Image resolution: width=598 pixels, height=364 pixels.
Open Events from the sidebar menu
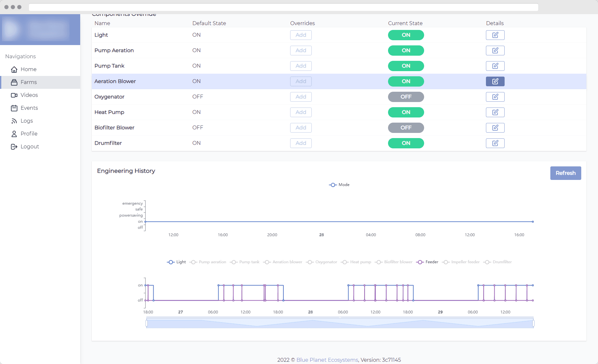(29, 108)
